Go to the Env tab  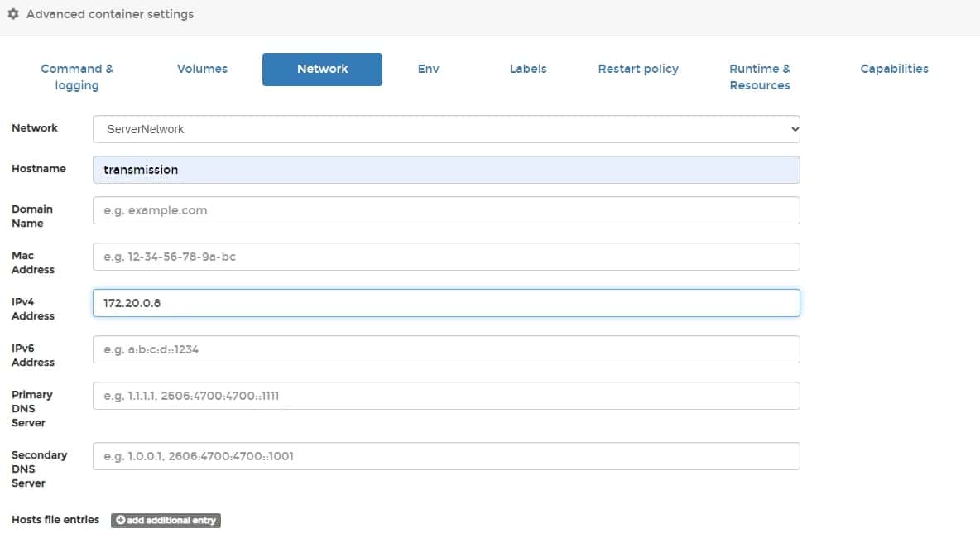pos(428,69)
